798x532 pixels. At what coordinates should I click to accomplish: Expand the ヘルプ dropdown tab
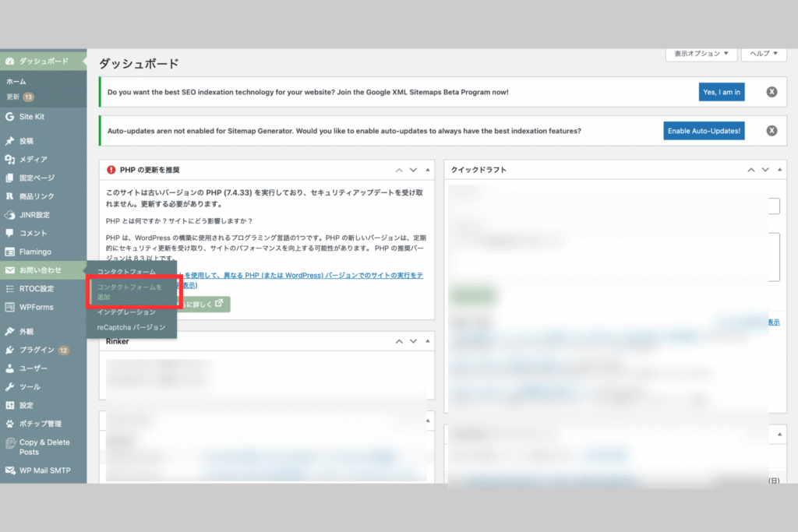coord(764,54)
